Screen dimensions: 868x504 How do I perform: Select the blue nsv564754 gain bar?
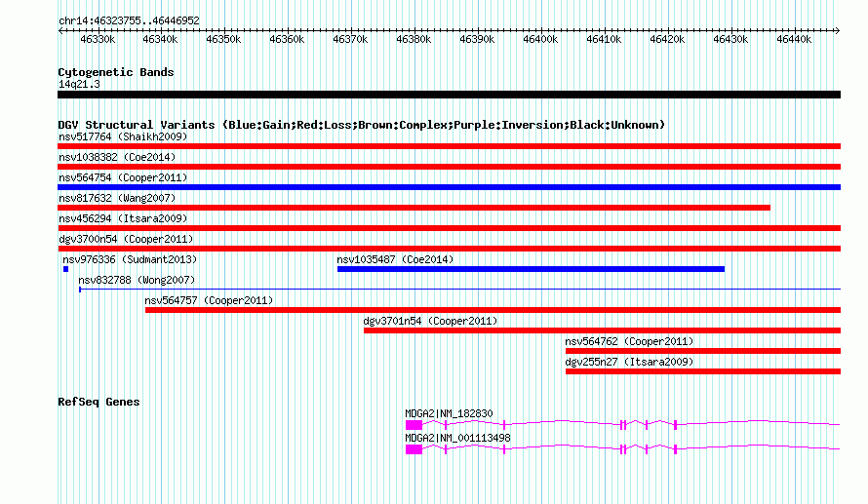(449, 187)
